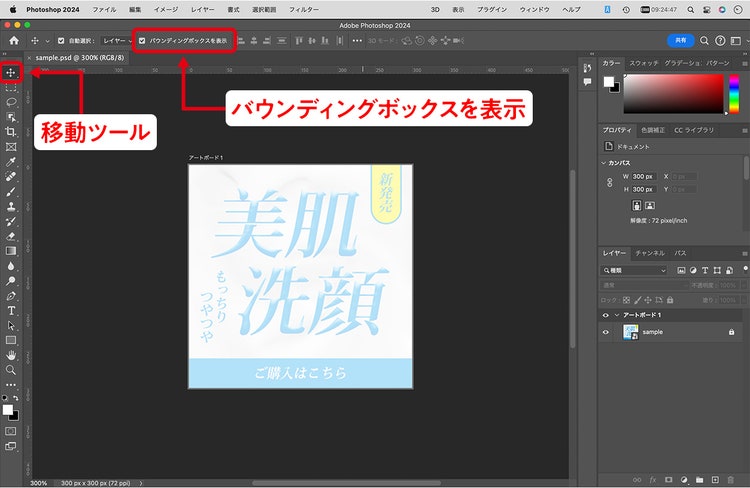Open the tool preset picker arrow

tap(47, 41)
